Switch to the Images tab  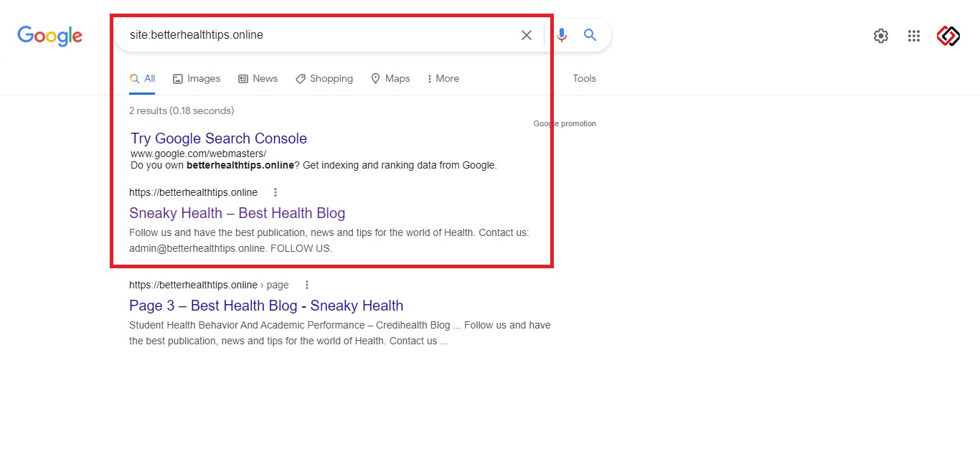click(197, 79)
